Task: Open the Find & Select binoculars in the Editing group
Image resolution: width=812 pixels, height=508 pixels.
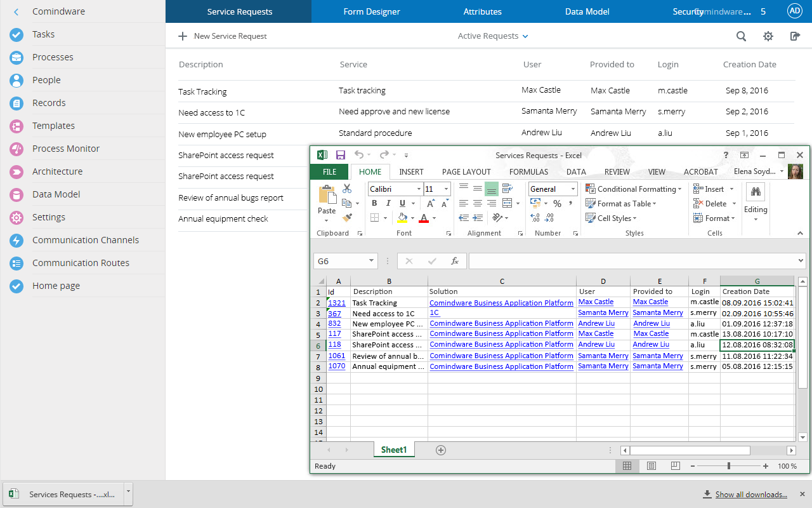Action: [x=756, y=190]
